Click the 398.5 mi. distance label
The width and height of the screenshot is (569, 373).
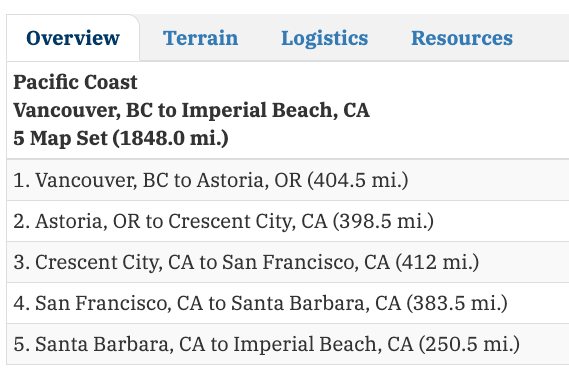click(383, 221)
